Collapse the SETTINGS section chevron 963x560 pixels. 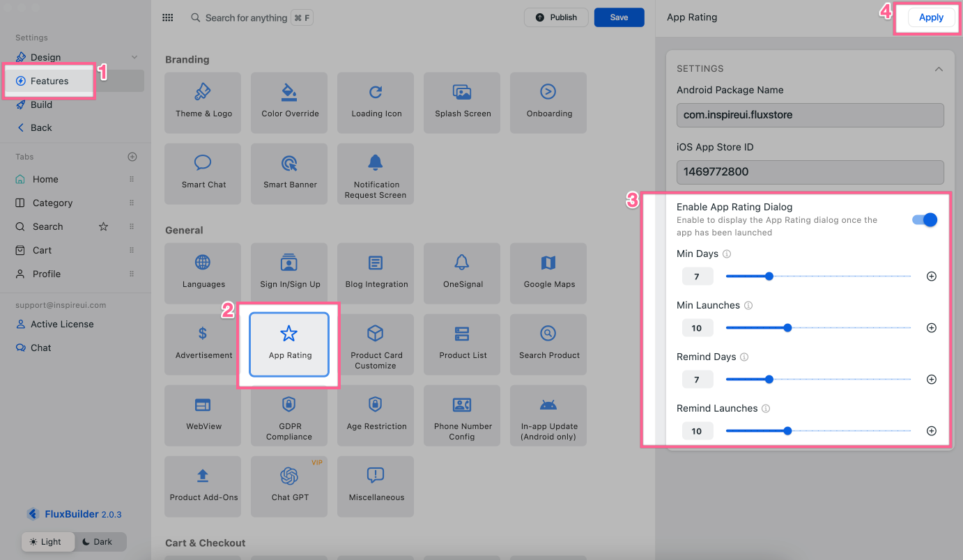pos(939,69)
